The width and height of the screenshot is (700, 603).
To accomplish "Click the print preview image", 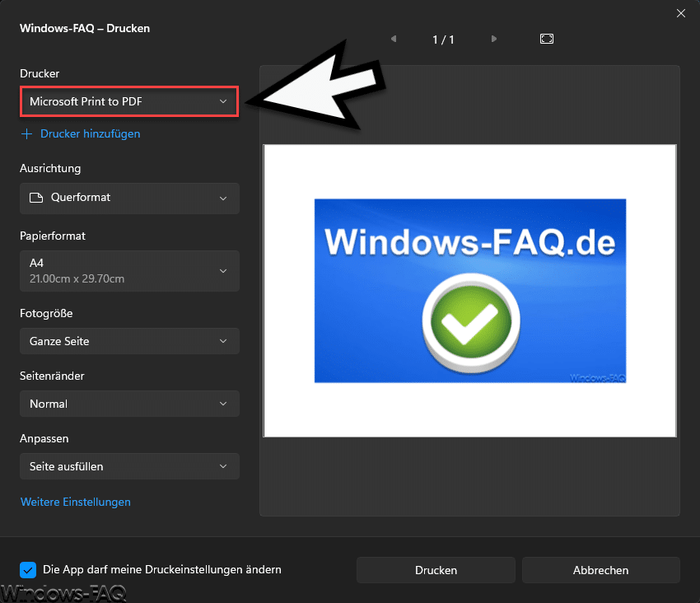I will [x=470, y=291].
